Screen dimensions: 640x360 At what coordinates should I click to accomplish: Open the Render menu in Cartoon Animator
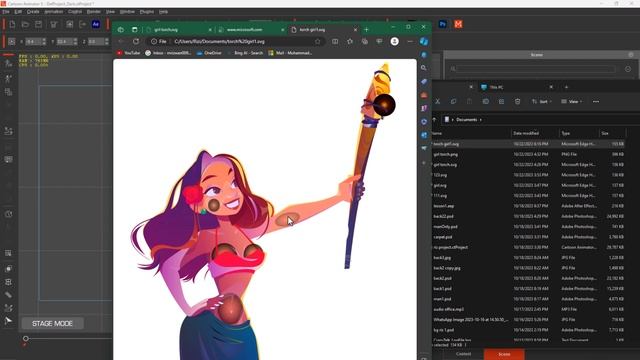(x=93, y=12)
